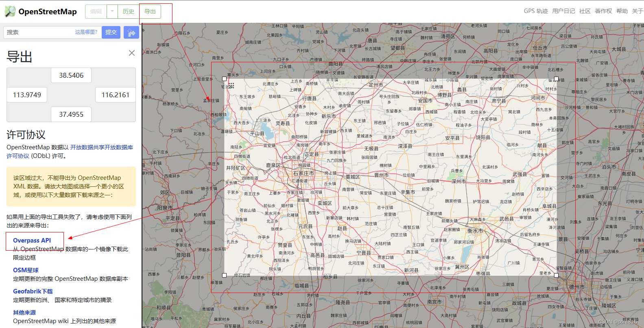Click the 河间市 label on the map
The image size is (644, 328).
(538, 98)
